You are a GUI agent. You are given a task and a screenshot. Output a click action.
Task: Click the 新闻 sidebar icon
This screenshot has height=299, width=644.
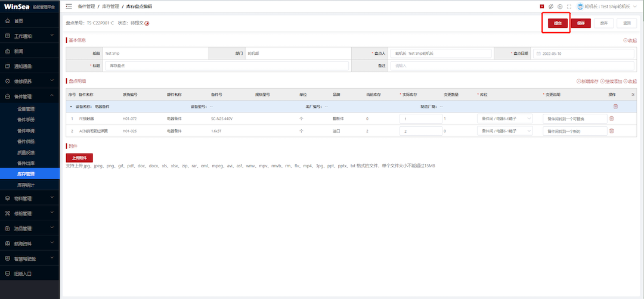(8, 51)
